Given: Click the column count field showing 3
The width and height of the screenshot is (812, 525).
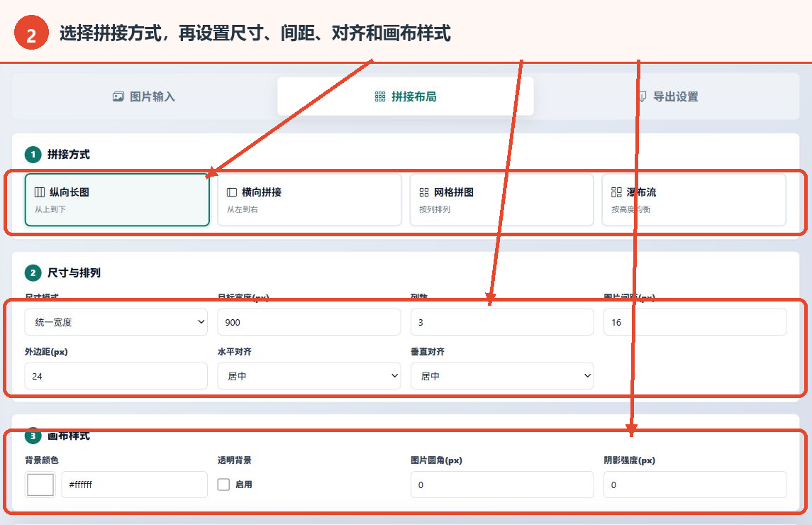Looking at the screenshot, I should pos(502,322).
